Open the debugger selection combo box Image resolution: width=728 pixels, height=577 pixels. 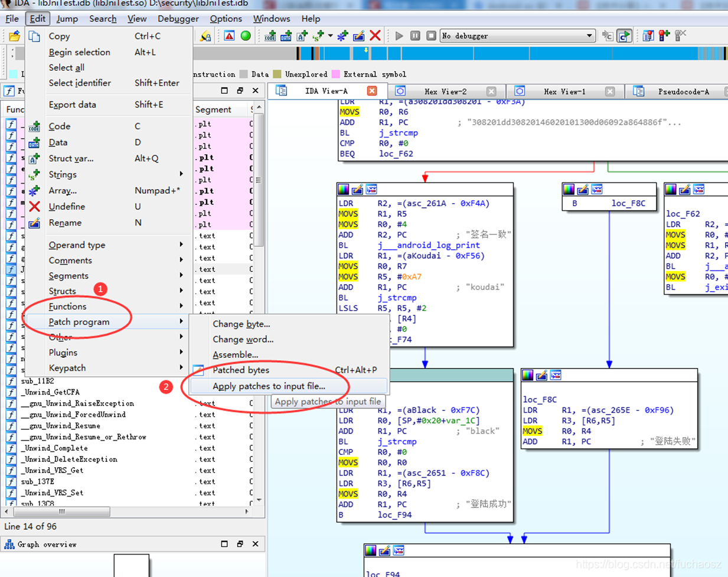(517, 36)
